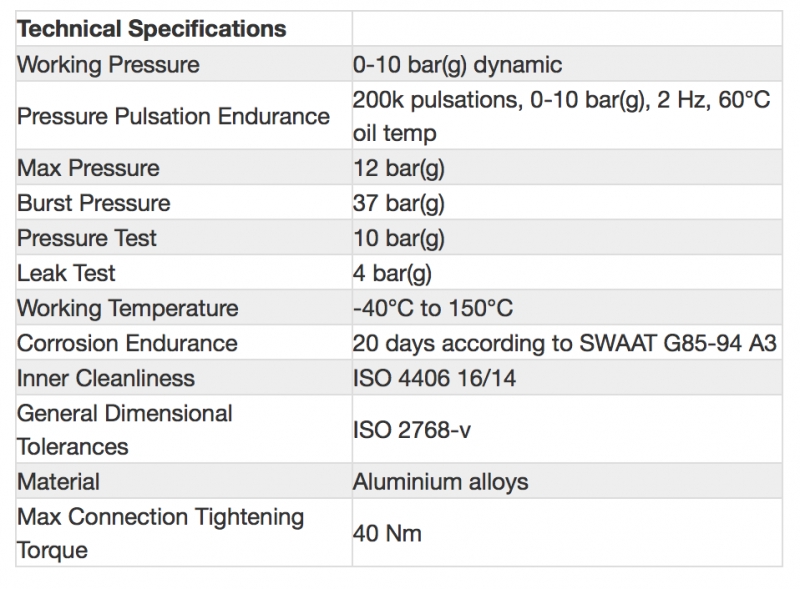Image resolution: width=800 pixels, height=589 pixels.
Task: Click the Aluminium alloys value cell
Action: (x=440, y=482)
